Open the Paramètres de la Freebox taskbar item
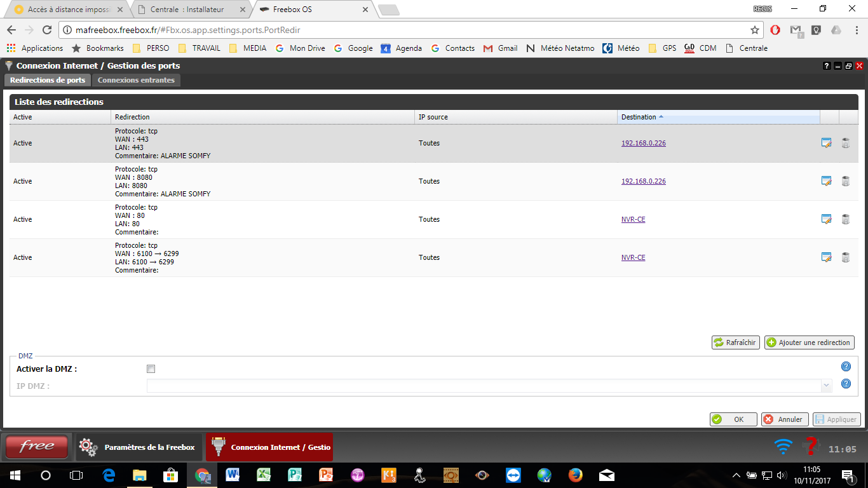The height and width of the screenshot is (488, 868). [x=139, y=447]
